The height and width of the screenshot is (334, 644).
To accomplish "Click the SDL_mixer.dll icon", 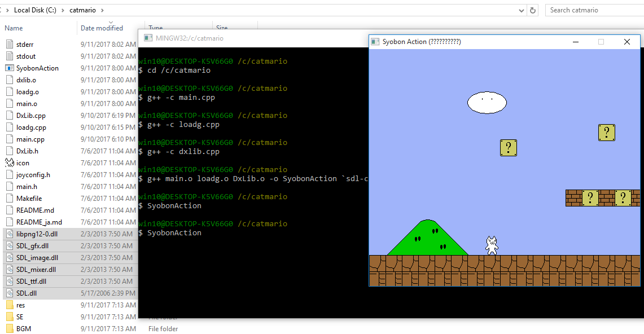I will 10,270.
